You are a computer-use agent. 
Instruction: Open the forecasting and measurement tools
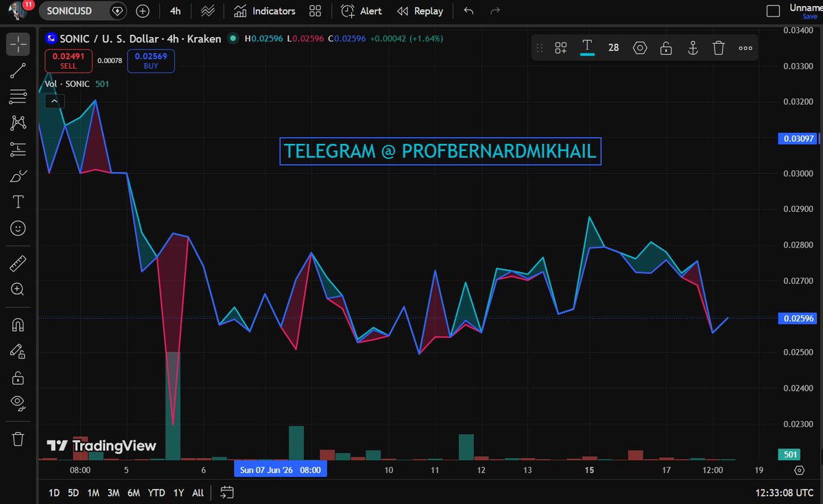(x=18, y=149)
